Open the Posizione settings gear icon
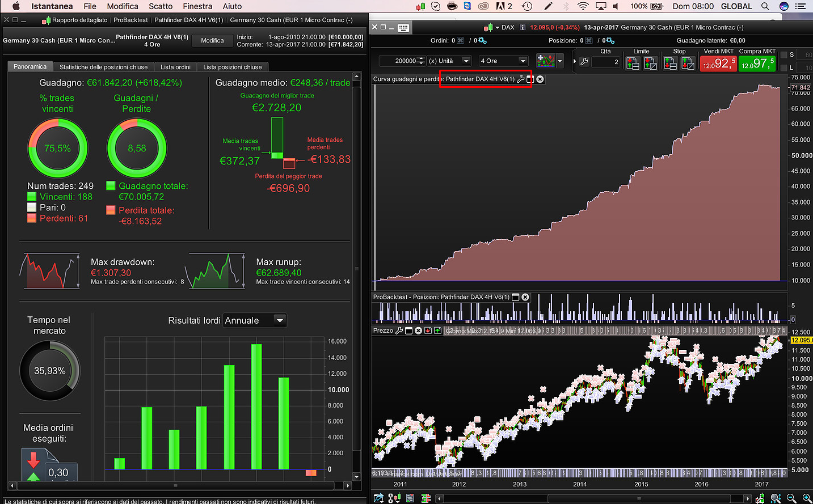 click(610, 40)
